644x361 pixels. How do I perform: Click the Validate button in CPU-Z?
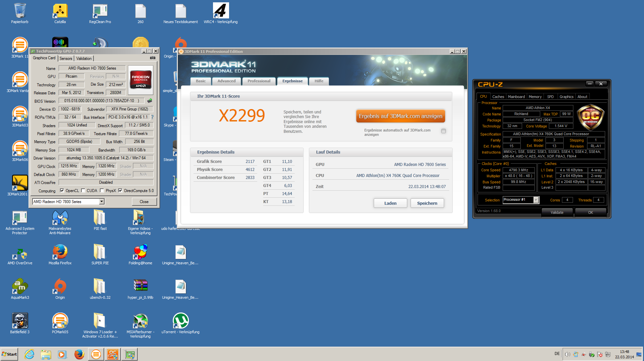(557, 212)
